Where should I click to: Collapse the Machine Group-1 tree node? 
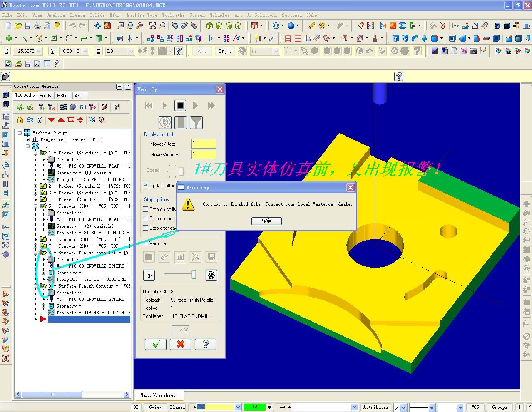pyautogui.click(x=20, y=133)
